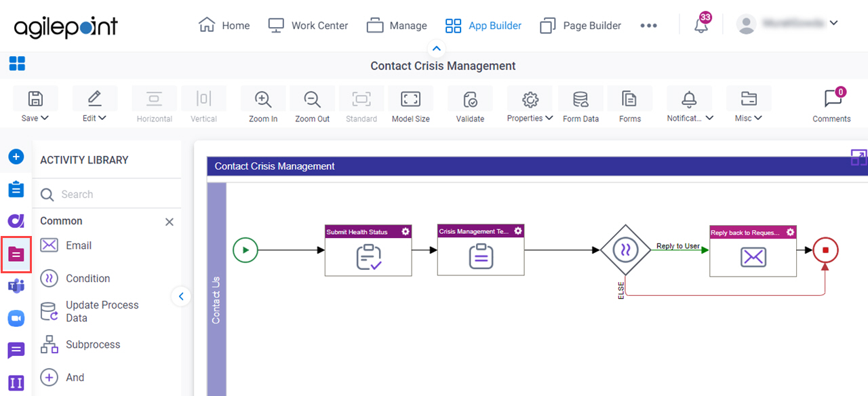Click the red end event
This screenshot has height=396, width=868.
point(826,250)
